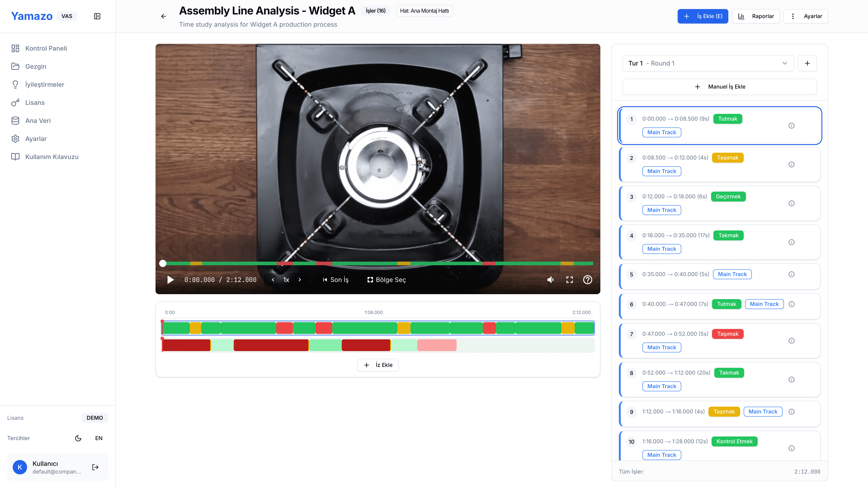The image size is (868, 488).
Task: Show info for task 3 Geçirmek
Action: coord(792,203)
